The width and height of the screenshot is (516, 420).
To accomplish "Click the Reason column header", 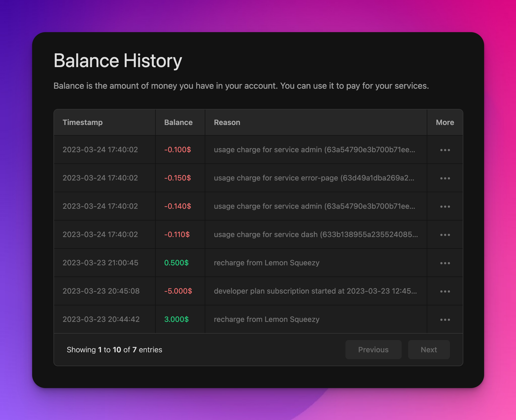I will click(x=227, y=122).
